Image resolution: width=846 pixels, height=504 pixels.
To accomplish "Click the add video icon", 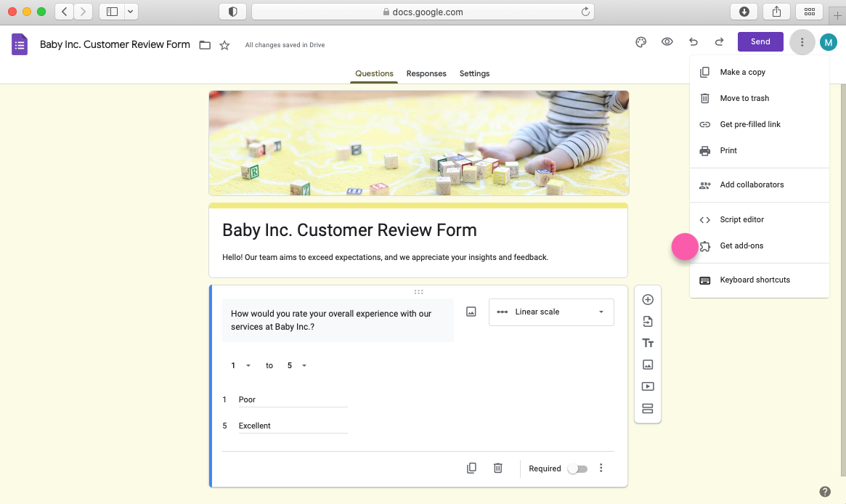I will [x=648, y=386].
